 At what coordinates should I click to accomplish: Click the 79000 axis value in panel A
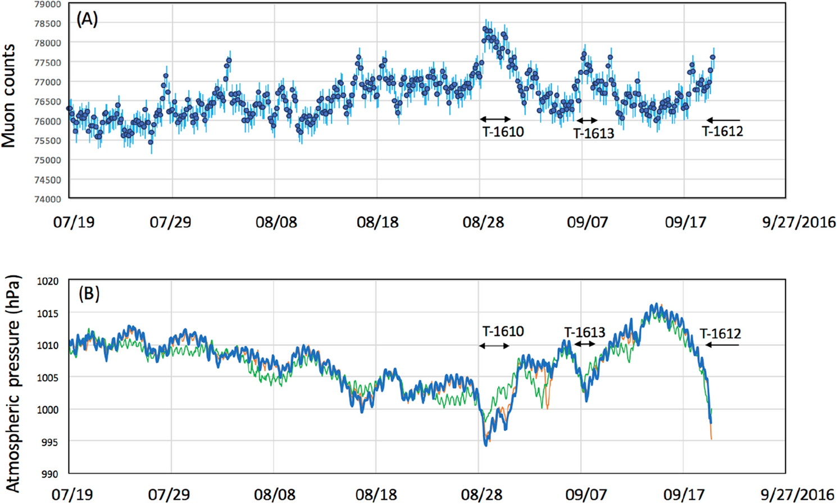(47, 5)
